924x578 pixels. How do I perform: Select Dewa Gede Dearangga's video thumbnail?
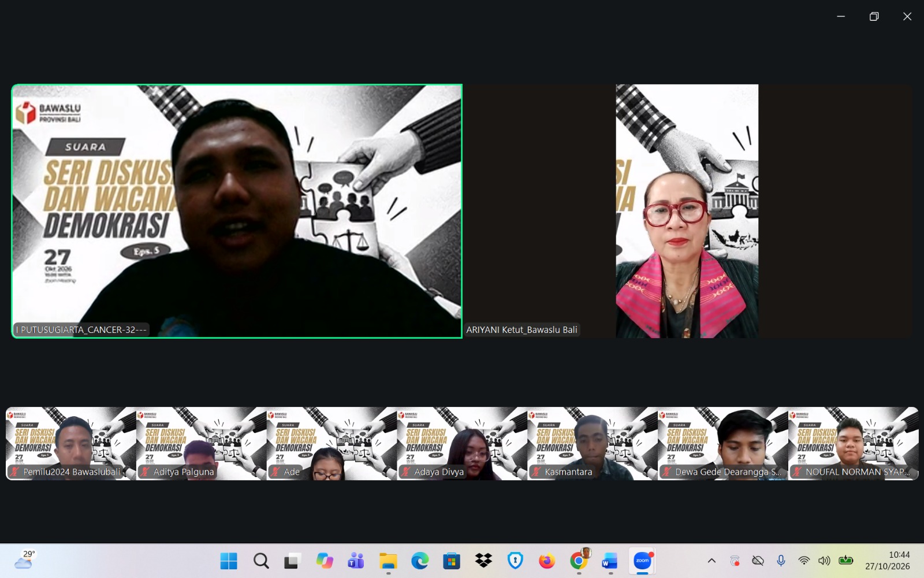coord(723,443)
